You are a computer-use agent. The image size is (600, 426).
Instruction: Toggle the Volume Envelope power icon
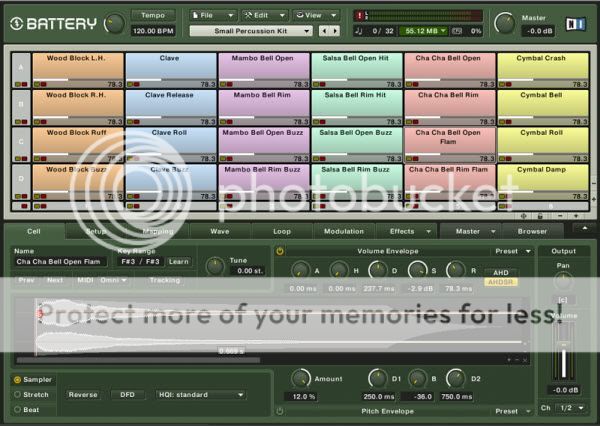pyautogui.click(x=280, y=251)
